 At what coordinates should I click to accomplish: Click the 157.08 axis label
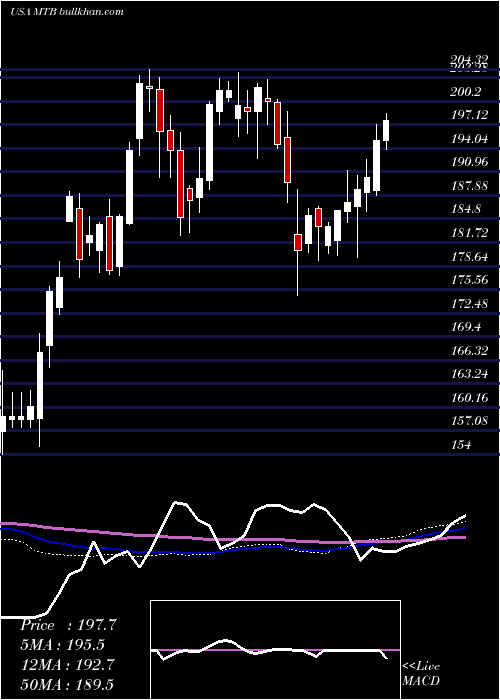(x=470, y=421)
